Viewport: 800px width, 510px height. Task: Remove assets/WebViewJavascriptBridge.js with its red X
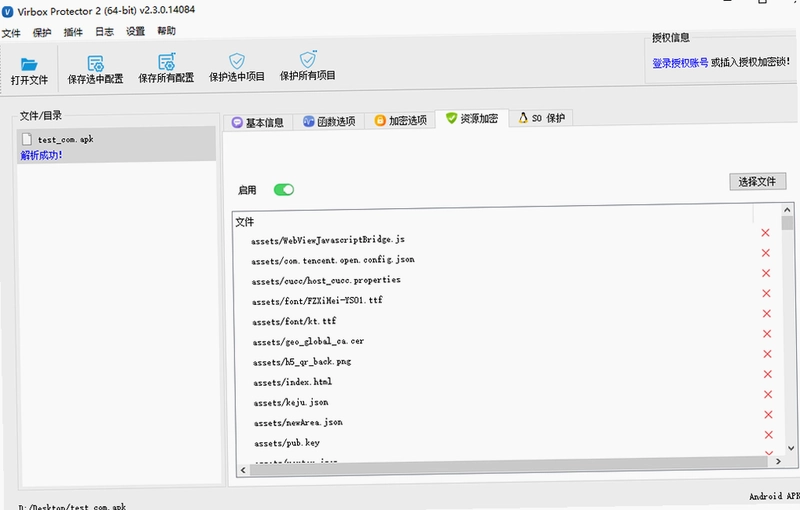pos(765,233)
